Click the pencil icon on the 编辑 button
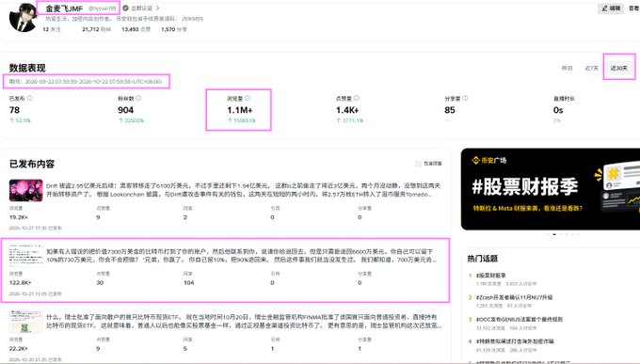This screenshot has width=640, height=364. point(604,8)
